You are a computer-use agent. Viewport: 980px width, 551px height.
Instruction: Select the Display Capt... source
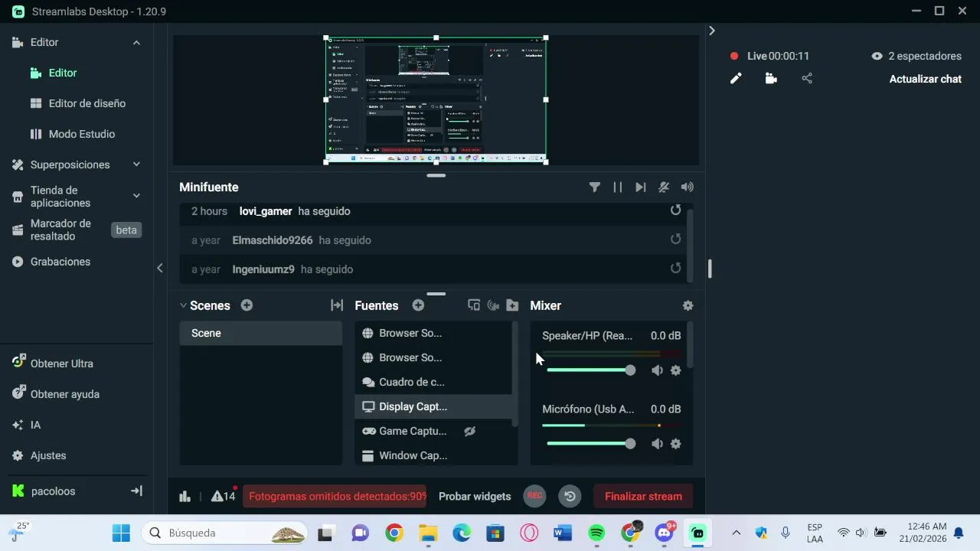click(x=434, y=406)
